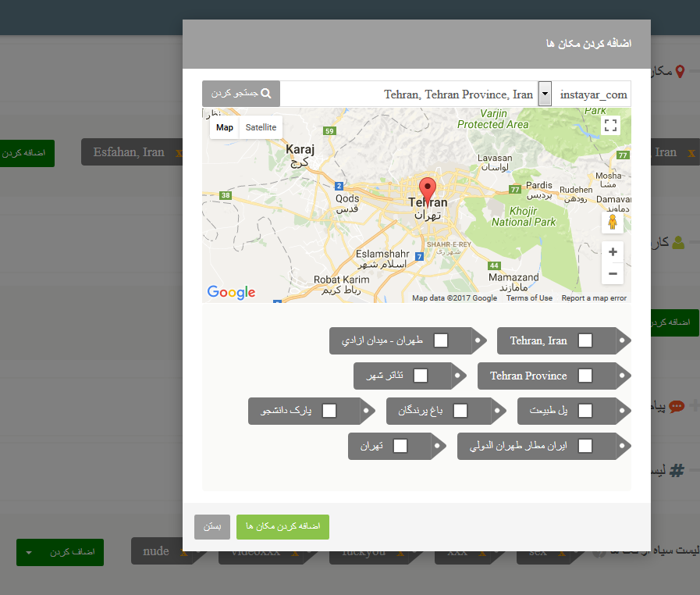Click the search magnifier button

coord(241,94)
